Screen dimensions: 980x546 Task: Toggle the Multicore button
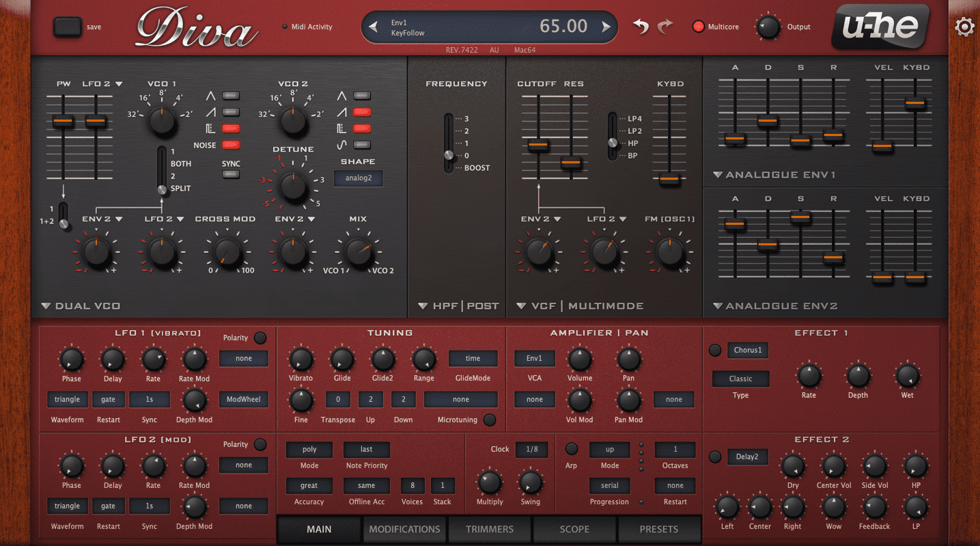coord(698,27)
